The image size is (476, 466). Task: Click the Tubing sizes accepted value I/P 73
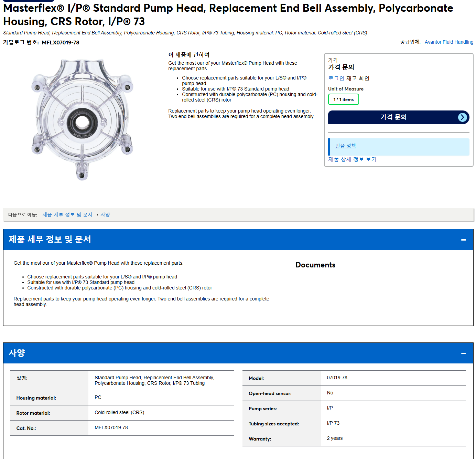(x=333, y=423)
